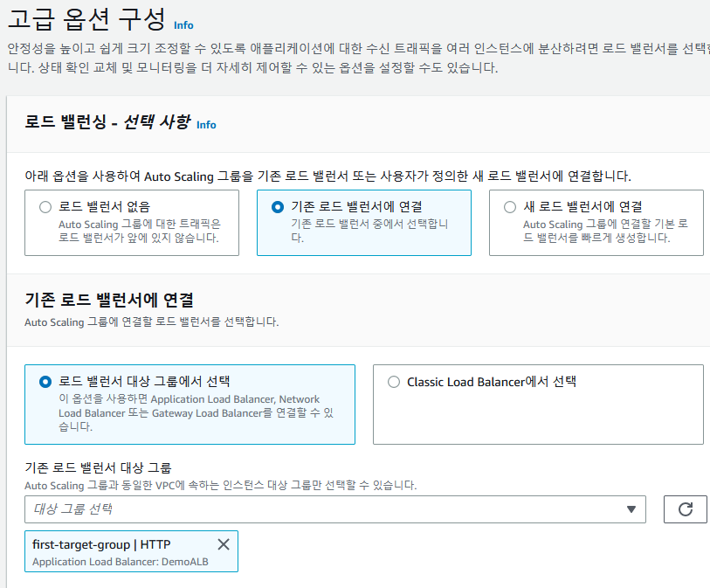Choose 로드 밸런서 대상 그룹에서 선택 radio
Screen dimensions: 710x588
[45, 382]
